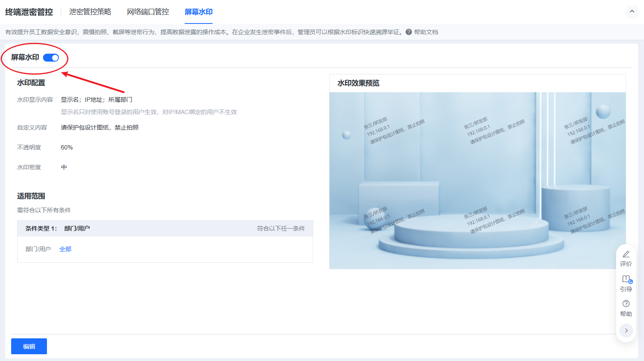
Task: Click the watermark preview image
Action: 477,180
